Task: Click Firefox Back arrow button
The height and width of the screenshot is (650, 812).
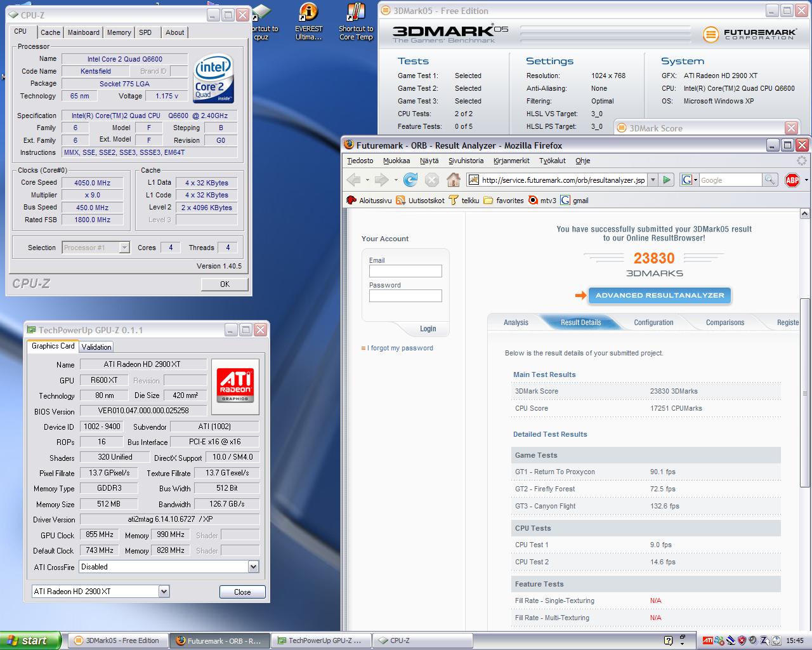Action: click(x=353, y=180)
